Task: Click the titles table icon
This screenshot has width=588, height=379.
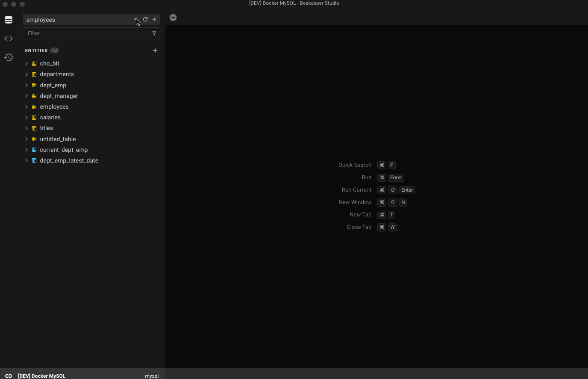Action: pos(34,128)
